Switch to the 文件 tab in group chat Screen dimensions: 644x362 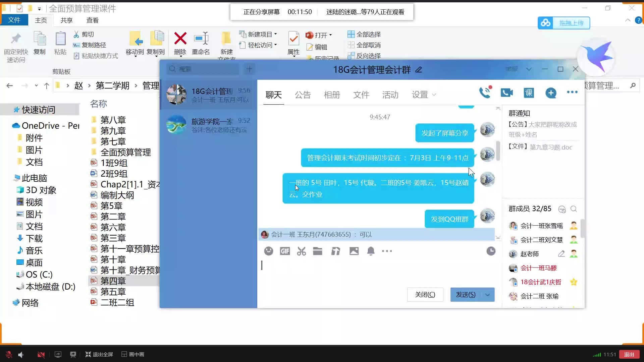(x=361, y=94)
